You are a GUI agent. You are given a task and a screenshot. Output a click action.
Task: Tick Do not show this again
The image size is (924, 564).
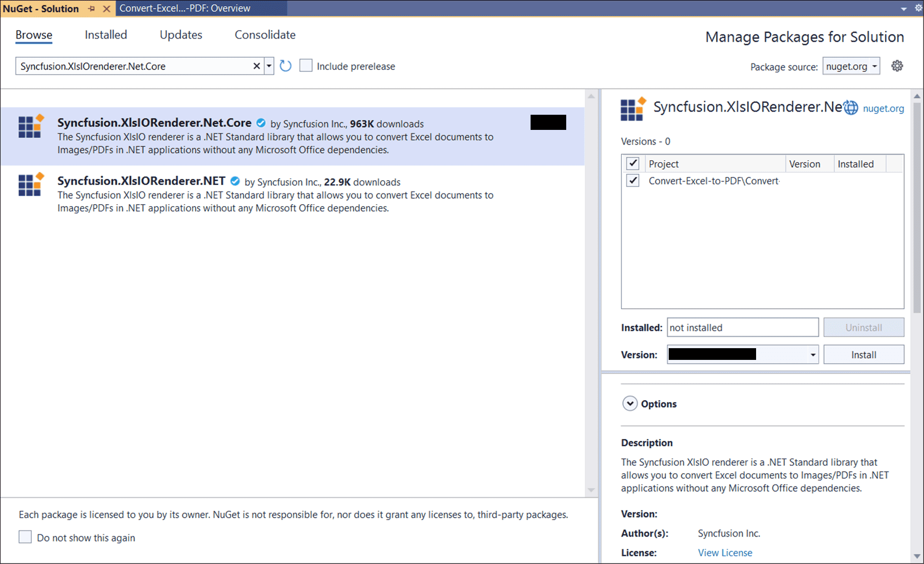tap(25, 537)
